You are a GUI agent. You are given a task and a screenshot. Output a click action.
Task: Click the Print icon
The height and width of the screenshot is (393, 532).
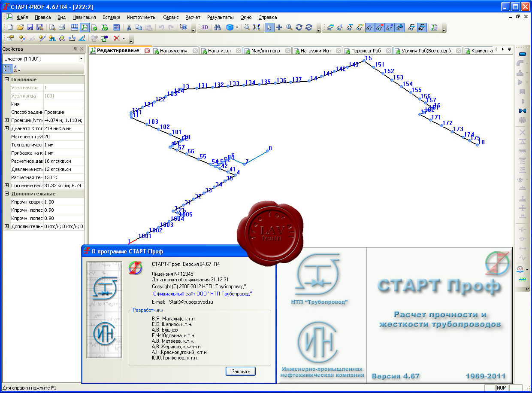click(x=62, y=27)
